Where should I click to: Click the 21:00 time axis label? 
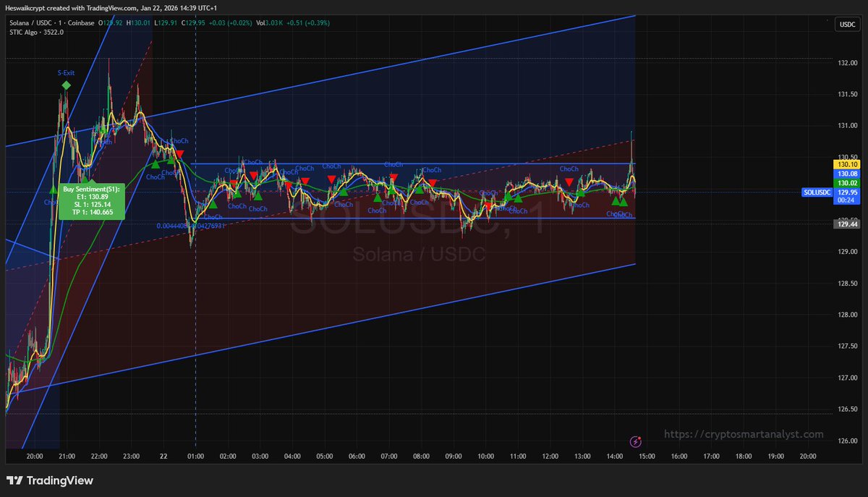[x=67, y=456]
